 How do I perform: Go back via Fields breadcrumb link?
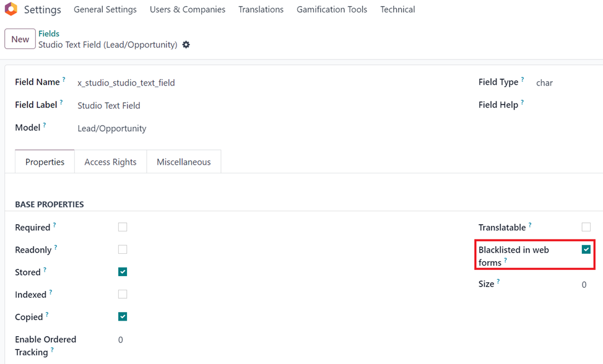point(49,33)
